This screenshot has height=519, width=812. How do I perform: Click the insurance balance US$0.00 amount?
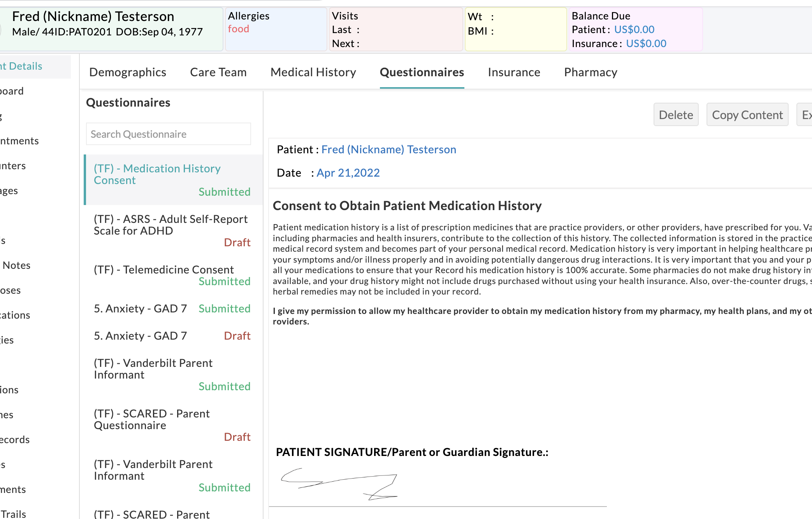(x=646, y=44)
